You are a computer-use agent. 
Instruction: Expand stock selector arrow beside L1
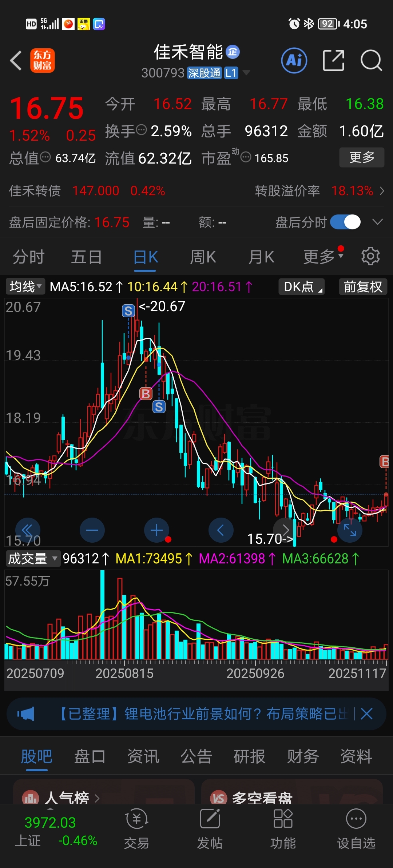coord(246,73)
